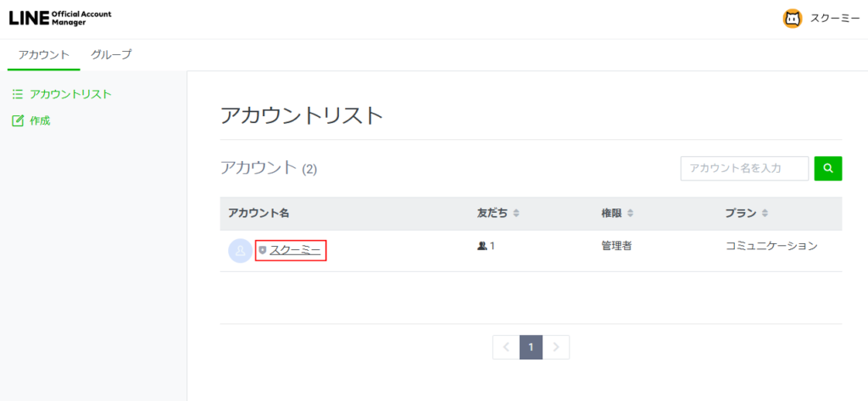The width and height of the screenshot is (868, 401).
Task: Open the orange cat profile avatar
Action: (793, 19)
